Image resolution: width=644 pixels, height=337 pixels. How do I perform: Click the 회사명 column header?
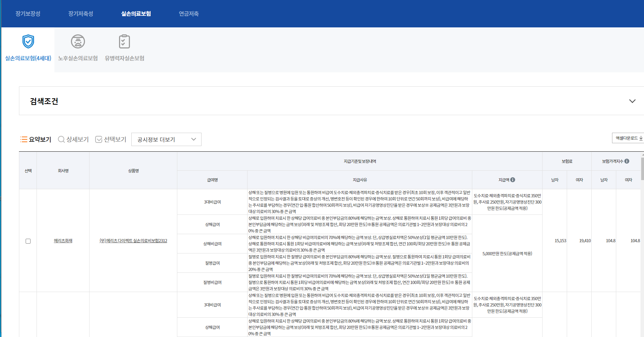63,171
